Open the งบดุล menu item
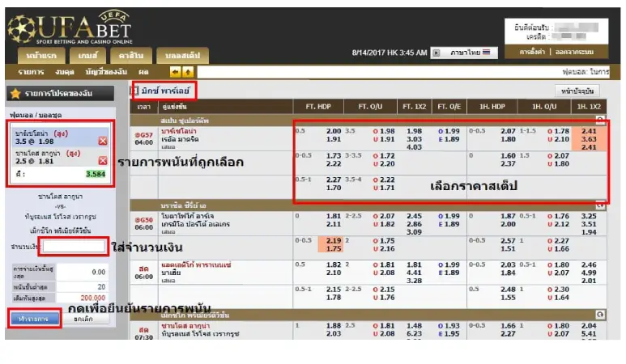Viewport: 626px width, 364px height. coord(65,72)
